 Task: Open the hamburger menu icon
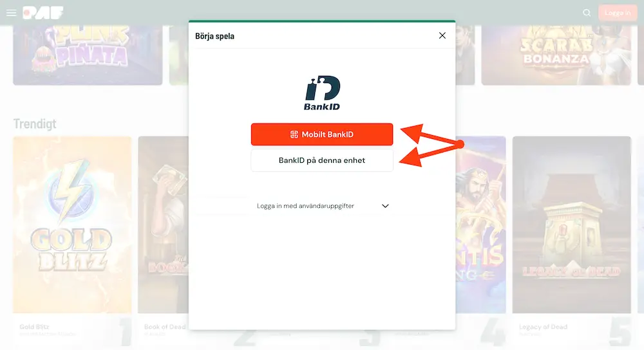pos(12,13)
